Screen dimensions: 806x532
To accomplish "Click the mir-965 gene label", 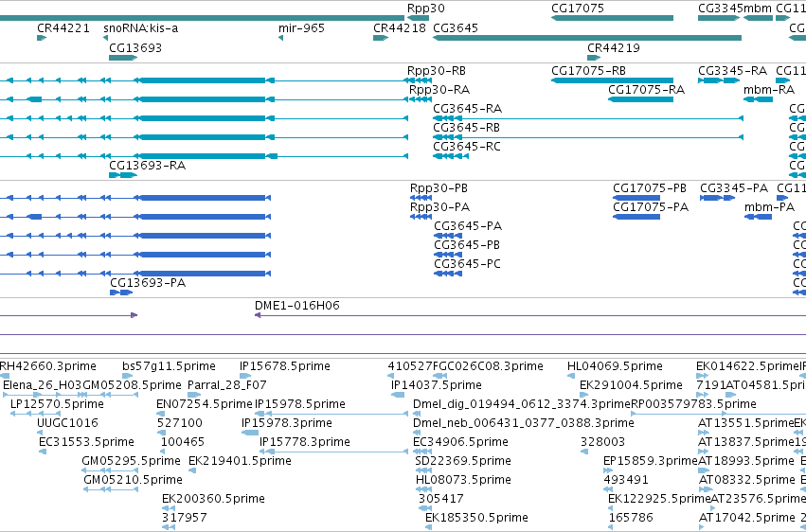I will [x=301, y=28].
